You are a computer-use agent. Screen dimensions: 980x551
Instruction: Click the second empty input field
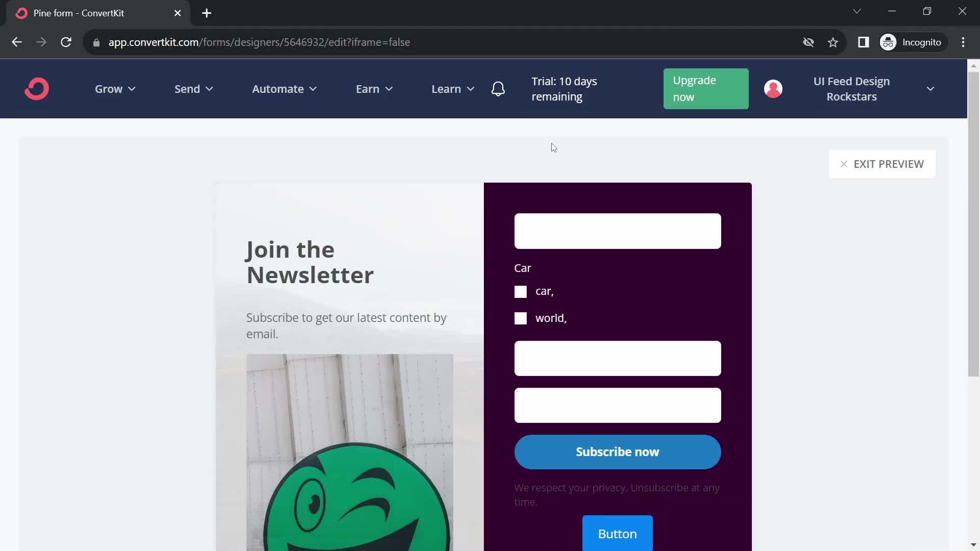pos(617,358)
